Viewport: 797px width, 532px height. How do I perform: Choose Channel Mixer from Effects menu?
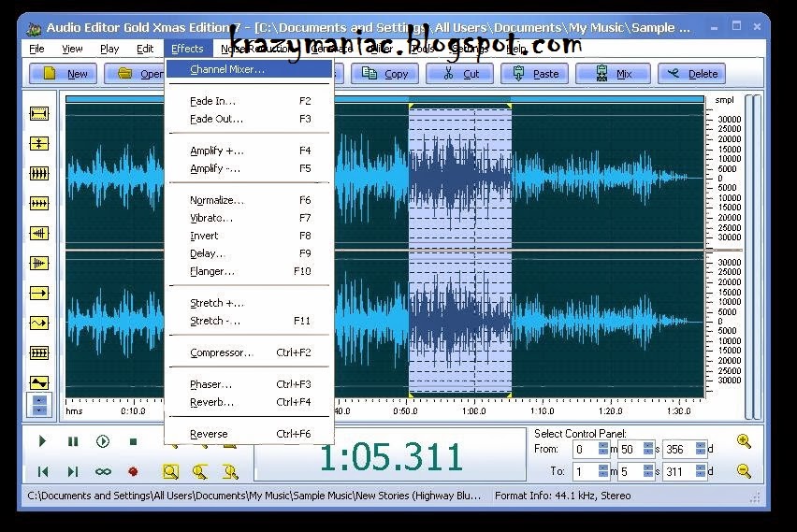tap(250, 69)
